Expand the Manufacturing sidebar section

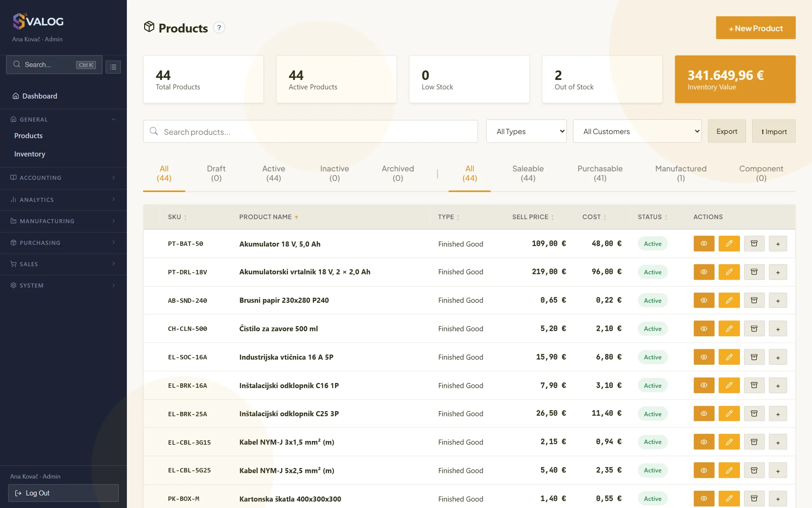(63, 221)
